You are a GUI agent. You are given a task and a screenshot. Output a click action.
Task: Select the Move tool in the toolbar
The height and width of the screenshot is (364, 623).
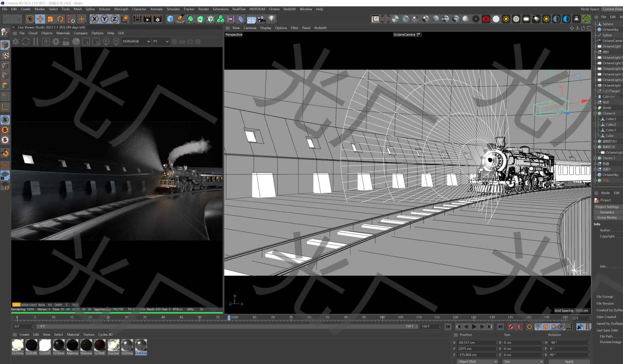(40, 19)
